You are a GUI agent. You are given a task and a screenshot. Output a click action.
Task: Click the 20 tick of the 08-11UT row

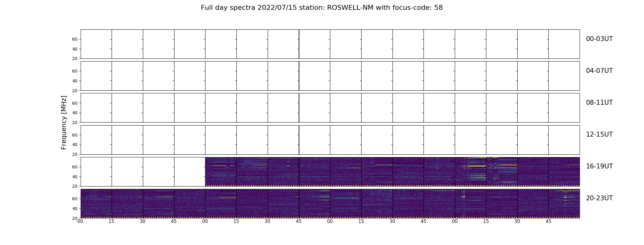click(75, 123)
